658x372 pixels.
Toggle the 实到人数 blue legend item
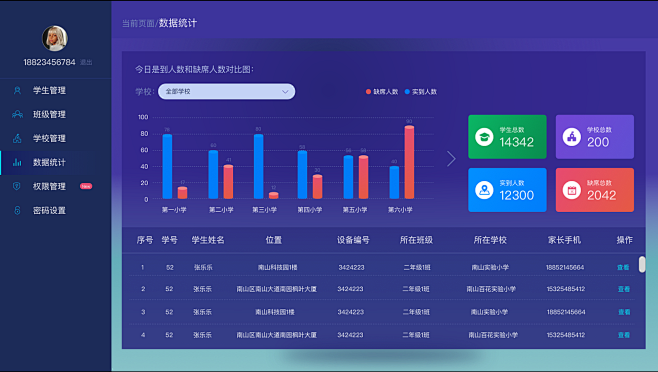pos(420,92)
